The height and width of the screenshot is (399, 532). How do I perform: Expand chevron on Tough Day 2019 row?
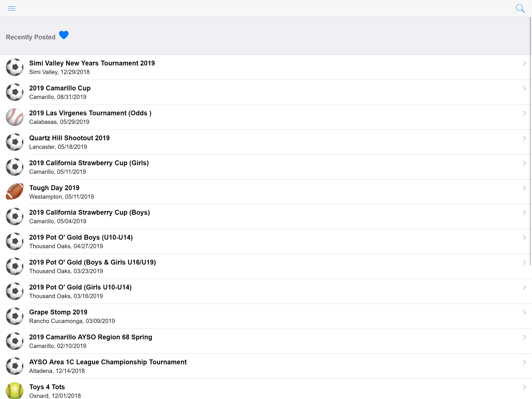(524, 188)
